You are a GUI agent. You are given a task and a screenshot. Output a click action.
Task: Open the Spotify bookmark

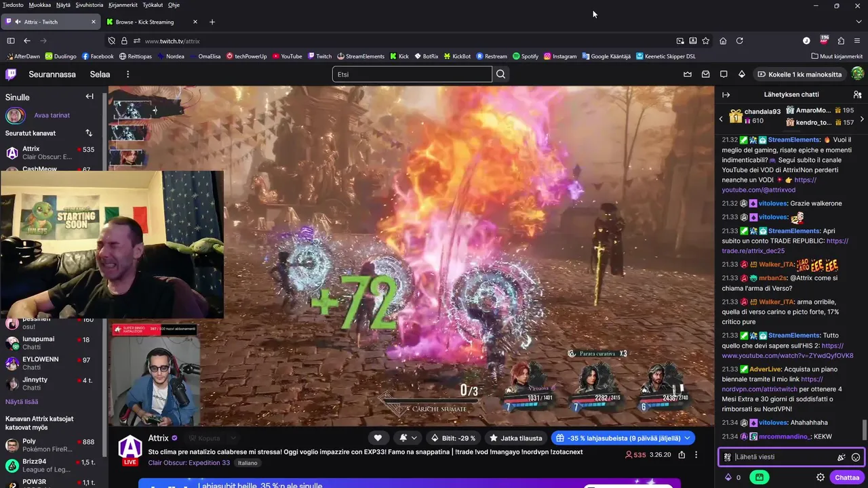(x=526, y=56)
